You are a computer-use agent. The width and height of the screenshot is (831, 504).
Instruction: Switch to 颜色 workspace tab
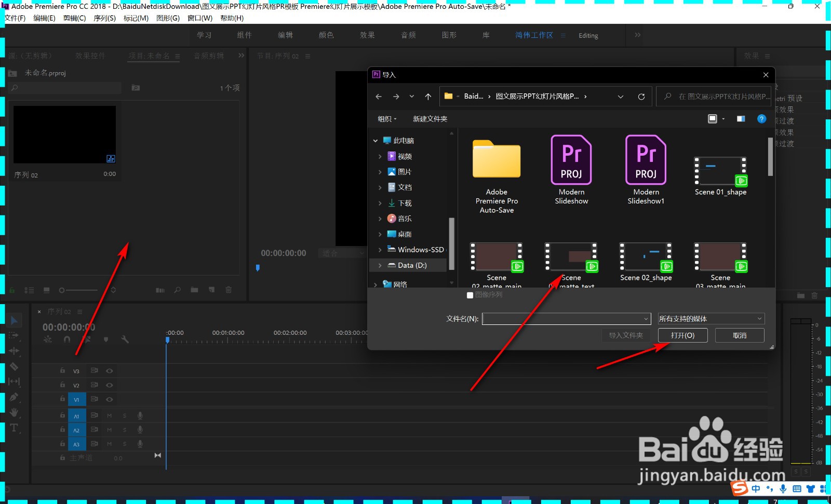pyautogui.click(x=326, y=35)
